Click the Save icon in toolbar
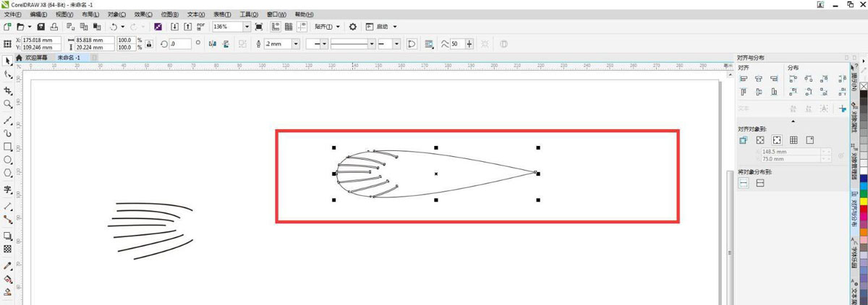Viewport: 868px width, 305px height. point(41,27)
